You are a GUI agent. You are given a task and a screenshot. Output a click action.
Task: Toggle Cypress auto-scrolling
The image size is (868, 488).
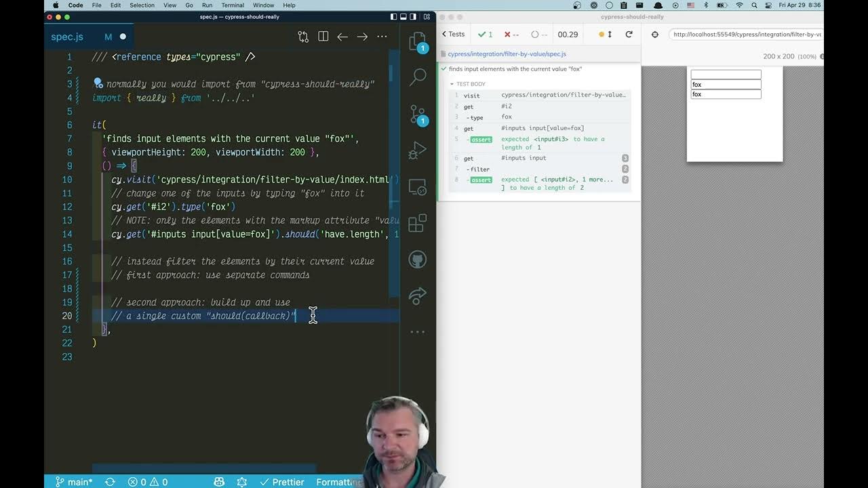click(606, 34)
